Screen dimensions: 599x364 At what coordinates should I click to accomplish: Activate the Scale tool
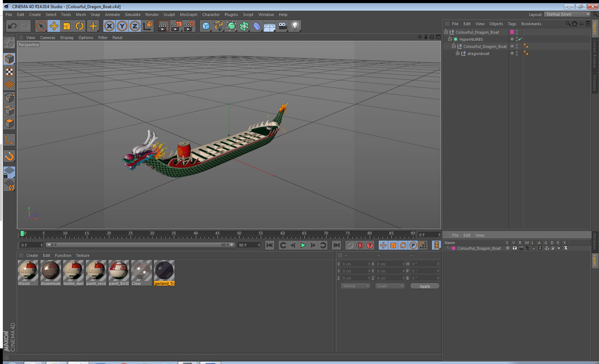67,26
